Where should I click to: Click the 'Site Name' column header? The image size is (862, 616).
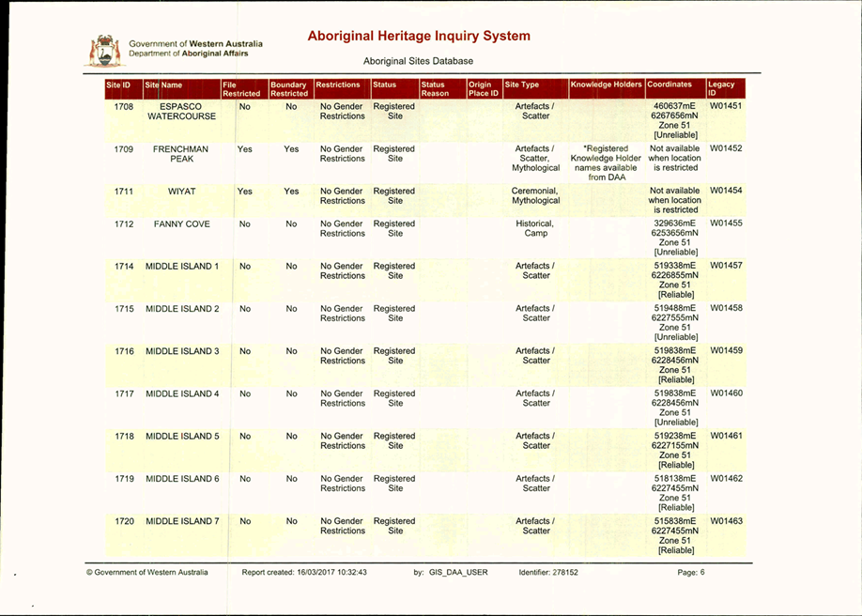(x=181, y=89)
